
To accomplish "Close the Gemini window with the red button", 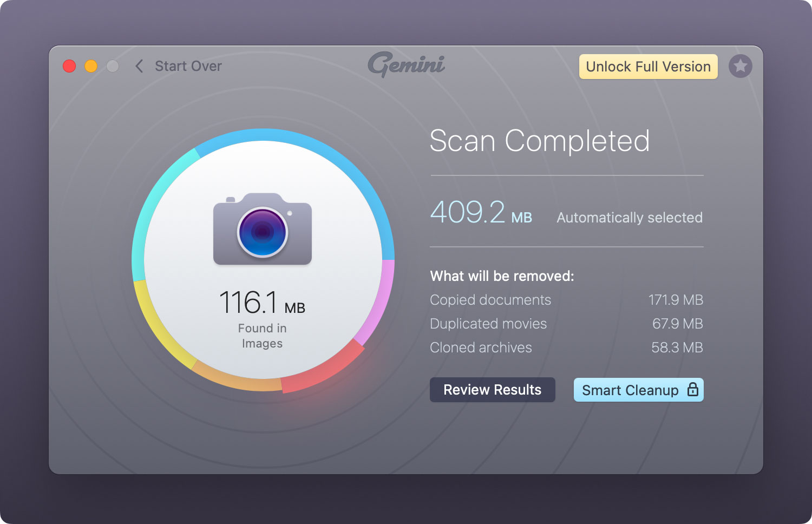I will coord(69,66).
